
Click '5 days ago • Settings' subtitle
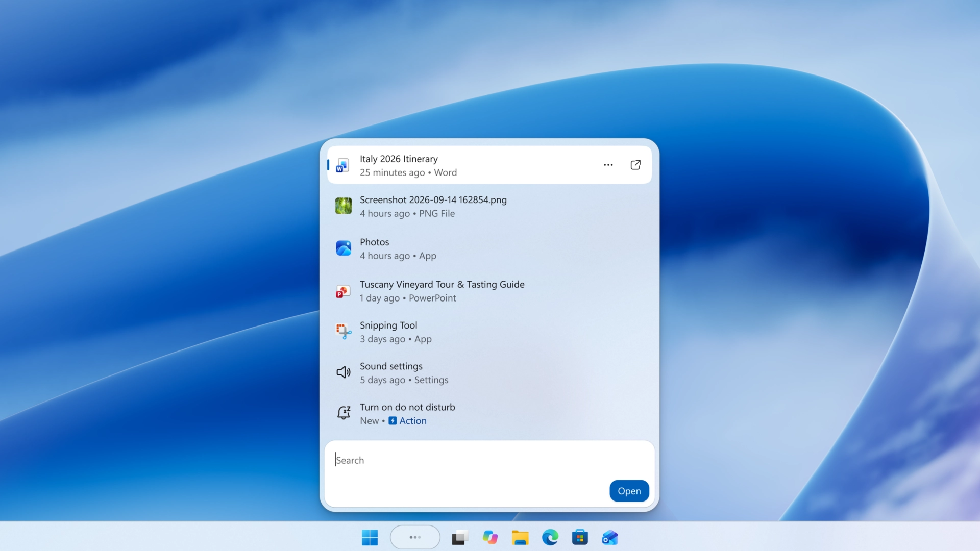[x=404, y=380]
